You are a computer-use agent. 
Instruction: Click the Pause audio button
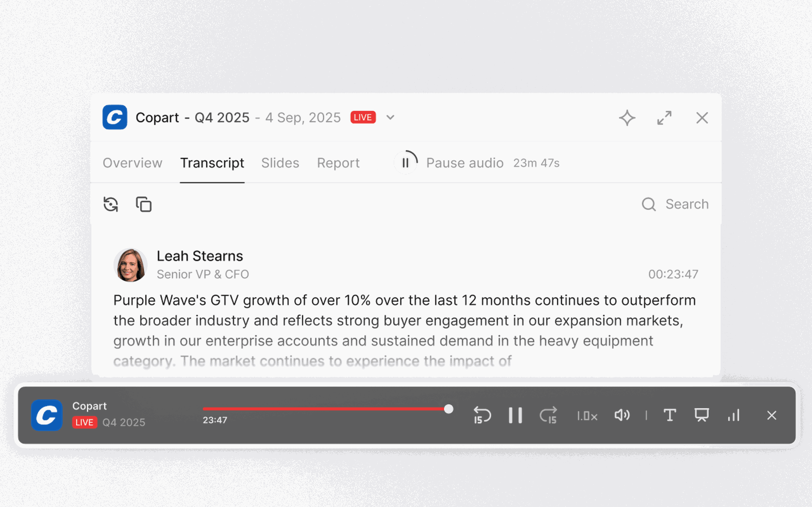pos(406,163)
